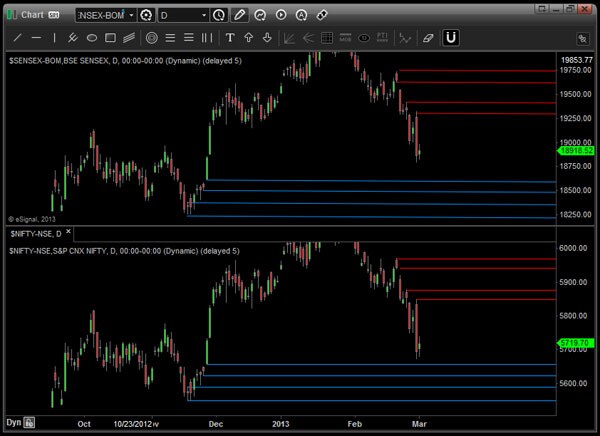Click the Dec label on time axis
The height and width of the screenshot is (436, 600).
pyautogui.click(x=216, y=424)
